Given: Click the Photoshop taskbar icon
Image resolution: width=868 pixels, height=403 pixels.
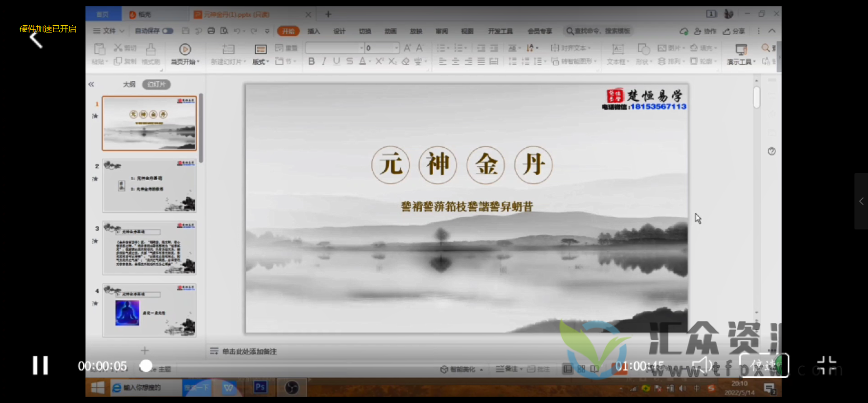Looking at the screenshot, I should point(260,387).
